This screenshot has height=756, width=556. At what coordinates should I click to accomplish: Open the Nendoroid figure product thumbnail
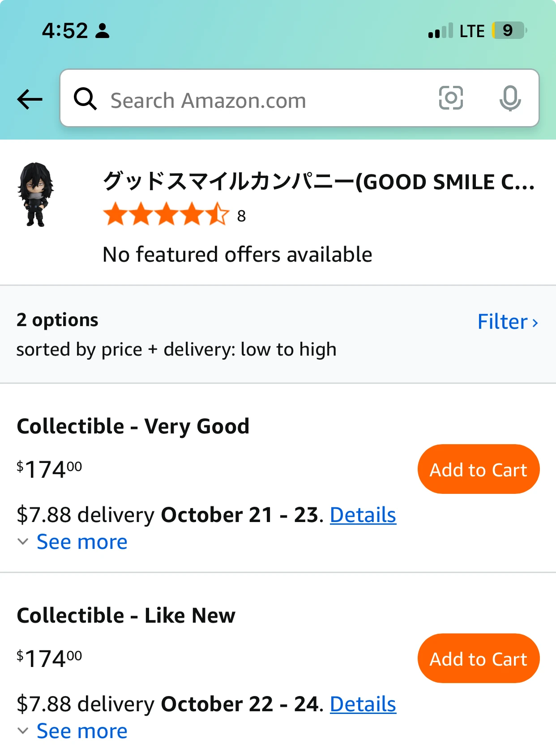click(x=35, y=194)
